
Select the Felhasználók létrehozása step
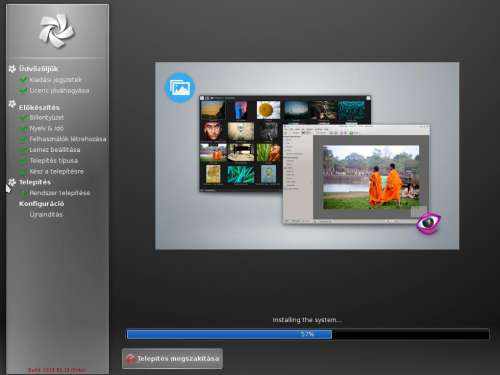68,139
